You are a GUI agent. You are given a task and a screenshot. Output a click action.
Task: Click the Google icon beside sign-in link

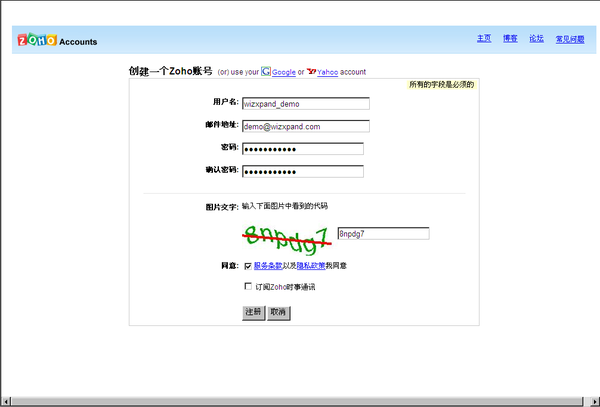266,71
